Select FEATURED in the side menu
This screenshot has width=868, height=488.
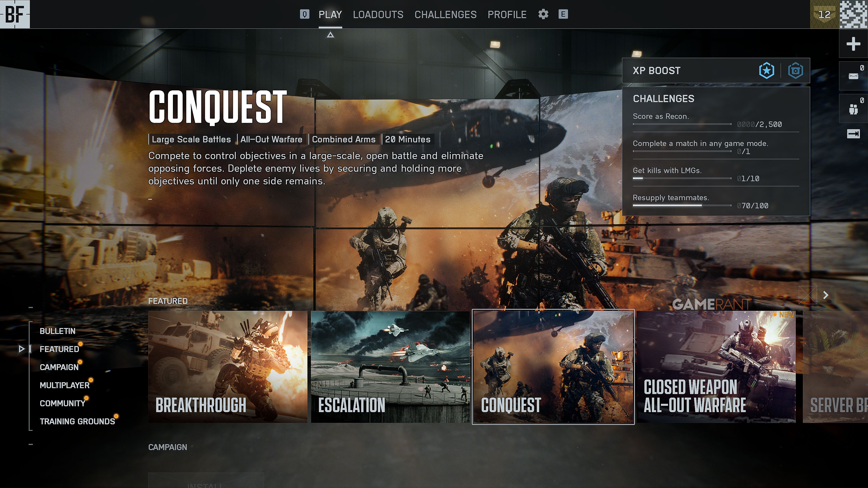pyautogui.click(x=59, y=349)
